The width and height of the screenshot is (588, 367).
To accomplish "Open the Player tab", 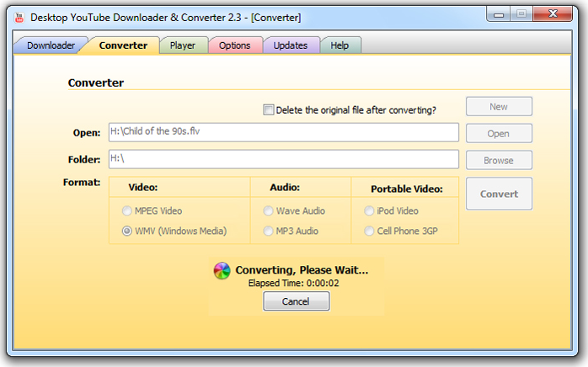I will pyautogui.click(x=183, y=45).
